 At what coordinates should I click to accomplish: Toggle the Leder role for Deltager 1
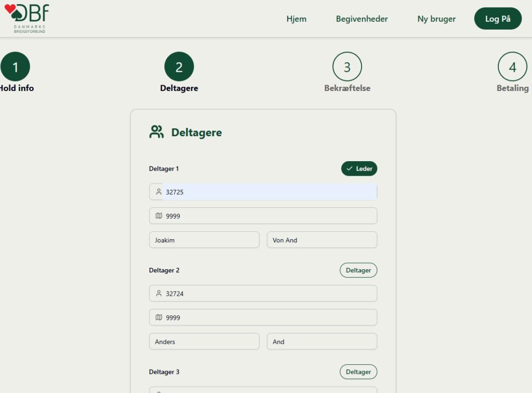pos(359,169)
